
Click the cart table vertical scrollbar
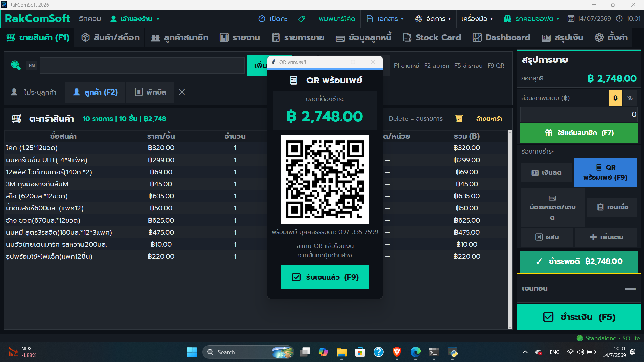tap(510, 230)
